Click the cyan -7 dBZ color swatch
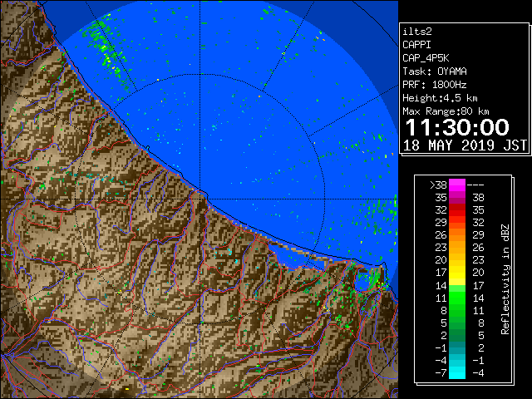532x399 pixels. [x=457, y=372]
